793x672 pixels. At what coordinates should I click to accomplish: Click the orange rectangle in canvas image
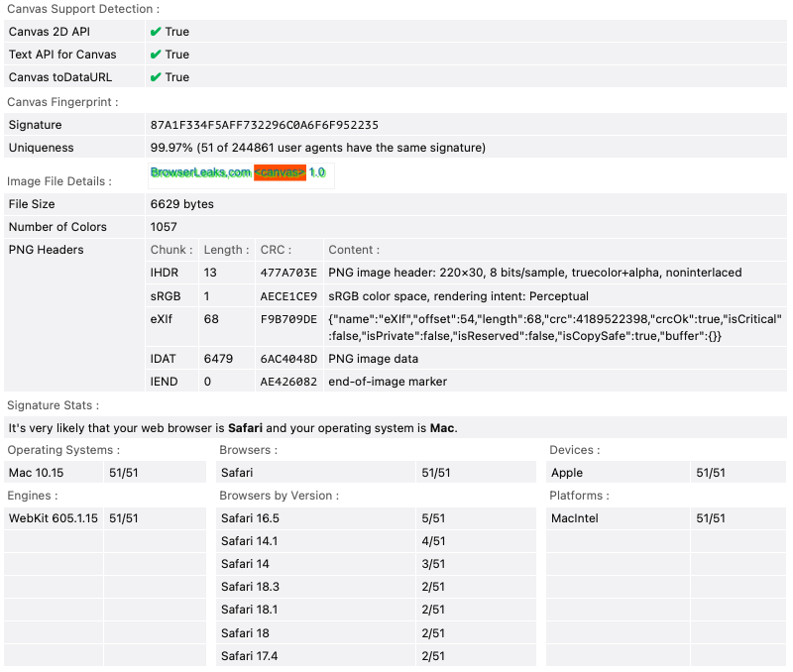[x=280, y=172]
